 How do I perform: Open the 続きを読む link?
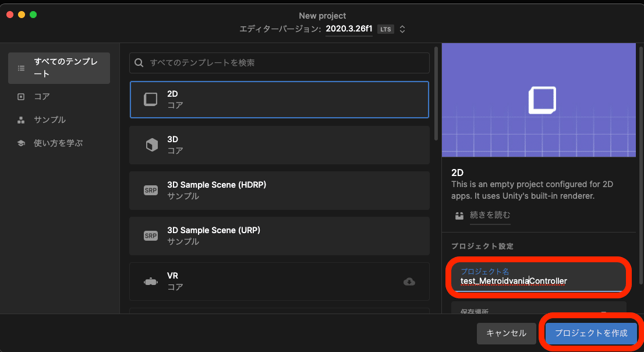point(490,215)
